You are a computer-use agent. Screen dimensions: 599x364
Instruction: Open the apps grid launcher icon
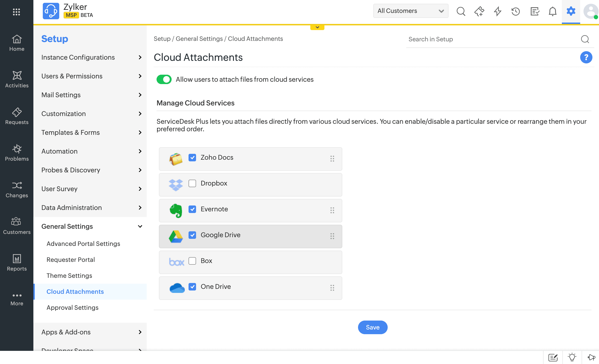(x=16, y=12)
